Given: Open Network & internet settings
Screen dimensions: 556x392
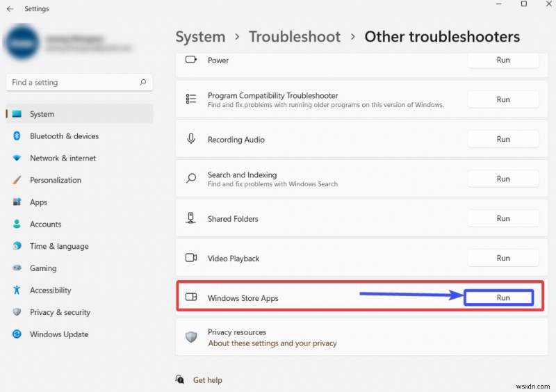Looking at the screenshot, I should [80, 158].
